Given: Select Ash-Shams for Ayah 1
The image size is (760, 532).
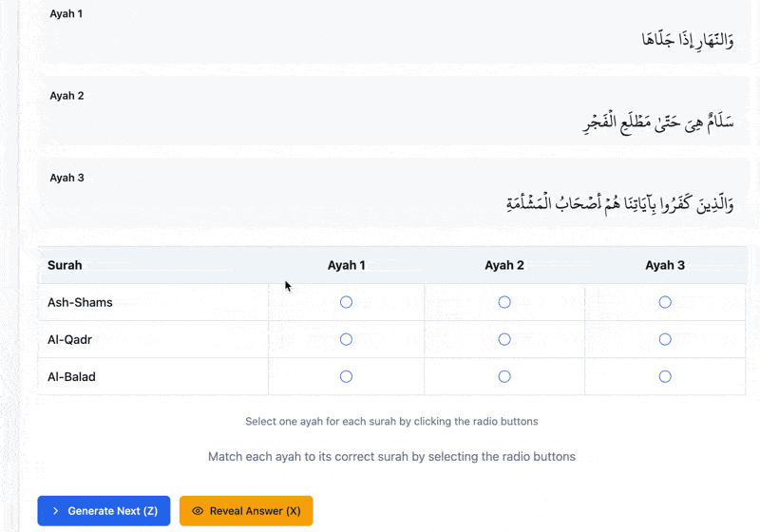Looking at the screenshot, I should (x=346, y=302).
